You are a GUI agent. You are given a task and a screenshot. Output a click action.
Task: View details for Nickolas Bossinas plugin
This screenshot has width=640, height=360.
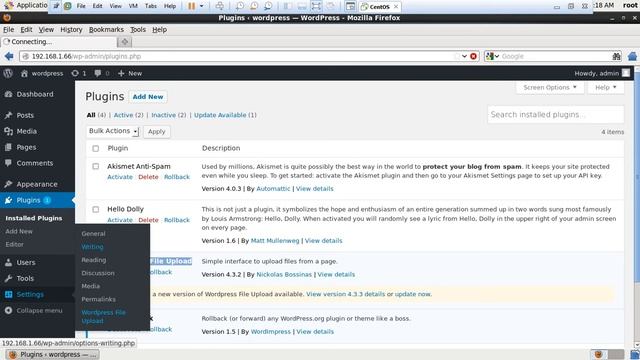[336, 274]
